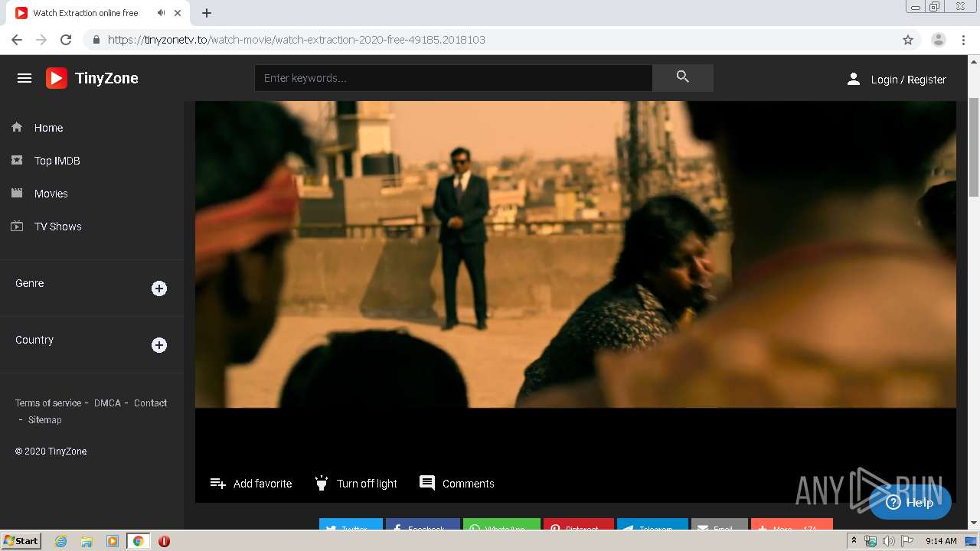Click the TV Shows screen icon
The height and width of the screenshot is (551, 980).
click(17, 226)
